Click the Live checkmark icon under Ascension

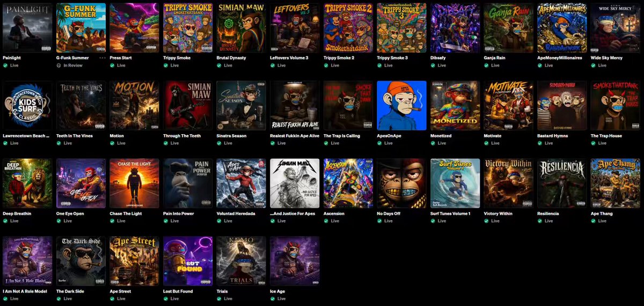pos(326,221)
